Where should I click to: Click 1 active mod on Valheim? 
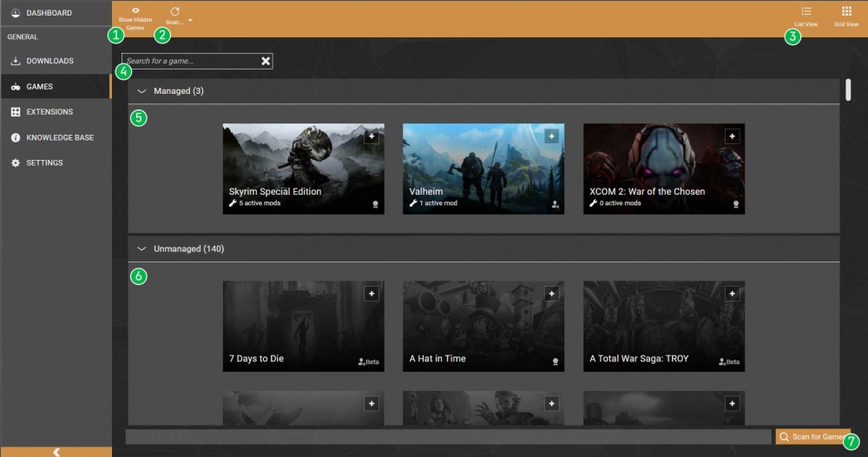click(x=433, y=203)
